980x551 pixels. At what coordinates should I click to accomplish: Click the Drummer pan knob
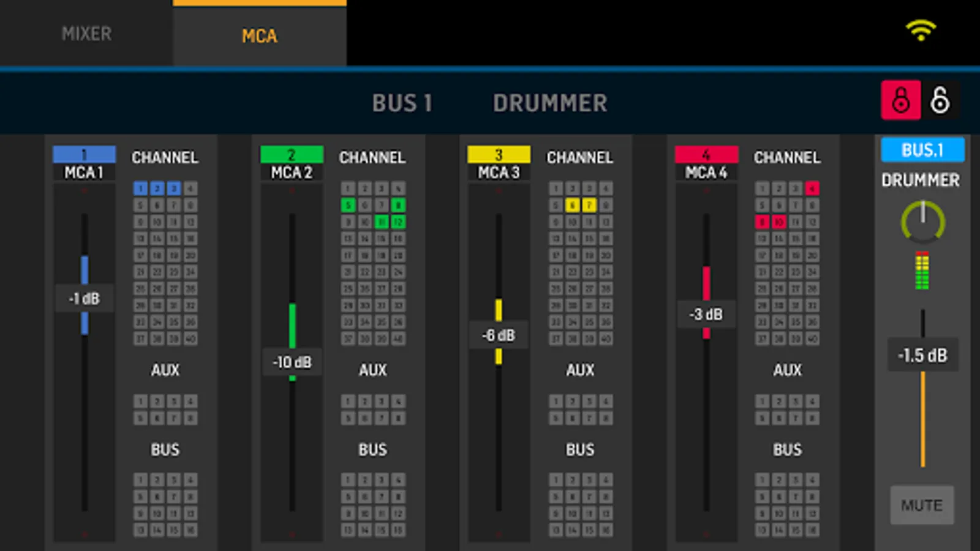point(922,222)
